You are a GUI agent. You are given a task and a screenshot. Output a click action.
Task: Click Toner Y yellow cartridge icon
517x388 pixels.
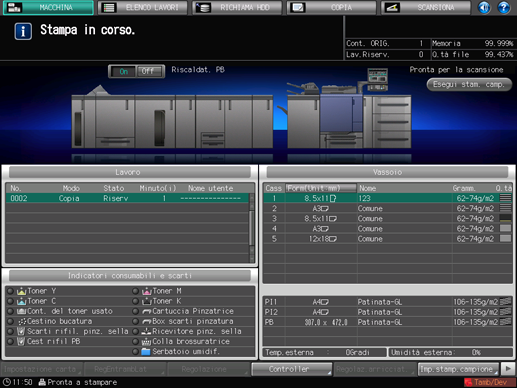coord(21,291)
